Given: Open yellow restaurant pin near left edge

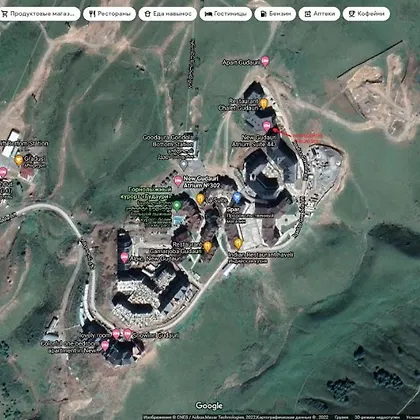Looking at the screenshot, I should coord(19,160).
